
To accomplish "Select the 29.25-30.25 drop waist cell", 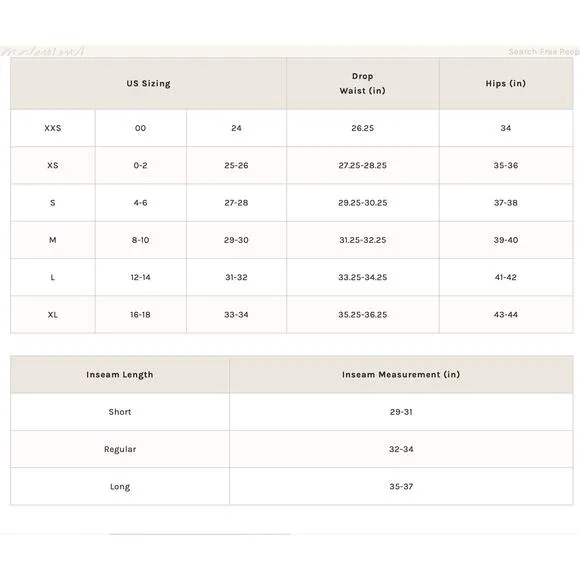I will [x=362, y=203].
